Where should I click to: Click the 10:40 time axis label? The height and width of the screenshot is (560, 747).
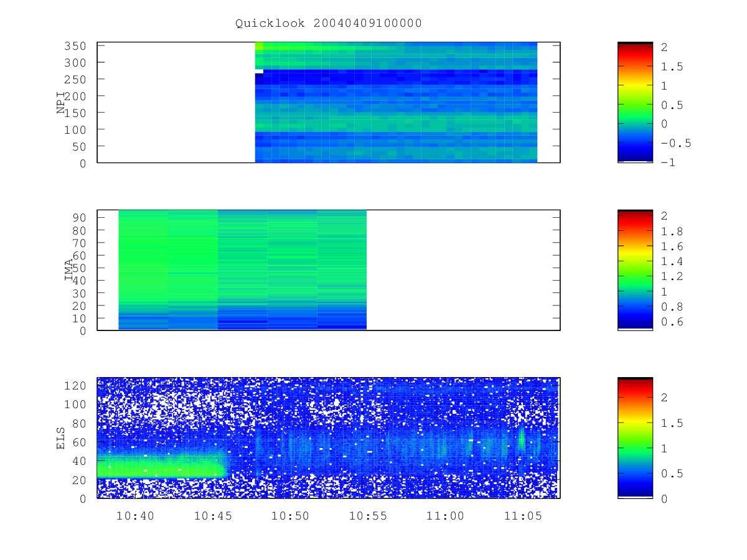point(135,516)
